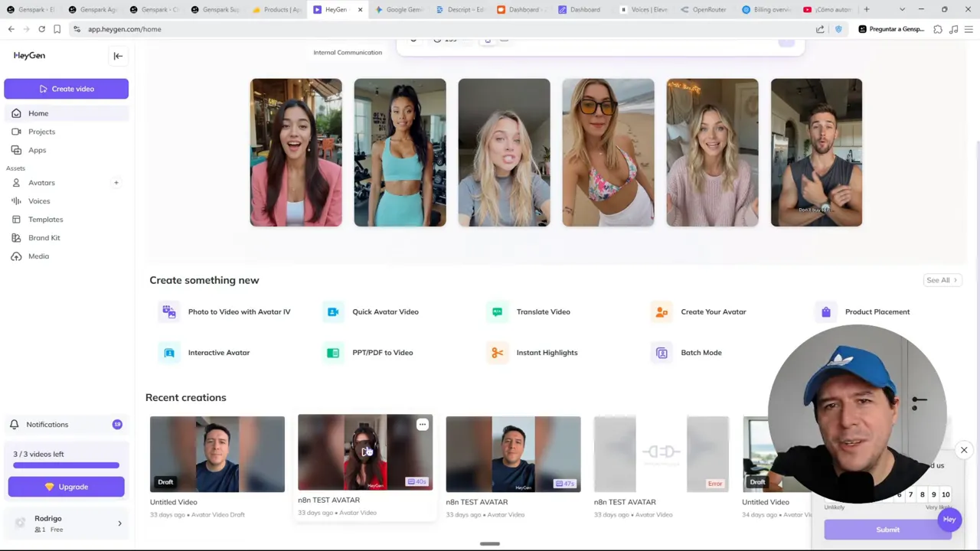
Task: Open the Templates sidebar item
Action: pos(45,220)
